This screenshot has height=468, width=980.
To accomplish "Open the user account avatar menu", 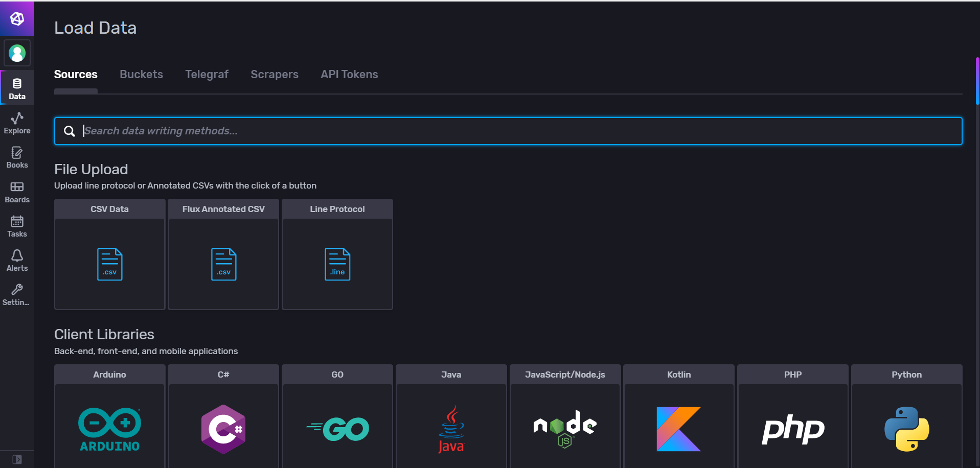I will (17, 53).
